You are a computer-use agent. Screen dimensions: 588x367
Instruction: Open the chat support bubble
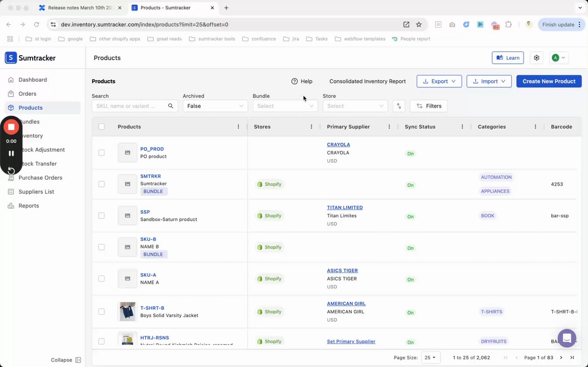pos(566,339)
